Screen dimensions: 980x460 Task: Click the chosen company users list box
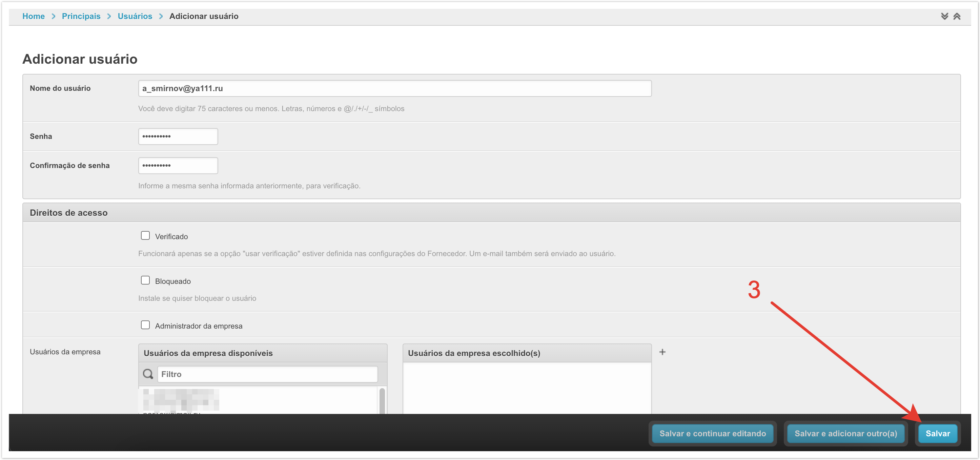(x=527, y=388)
